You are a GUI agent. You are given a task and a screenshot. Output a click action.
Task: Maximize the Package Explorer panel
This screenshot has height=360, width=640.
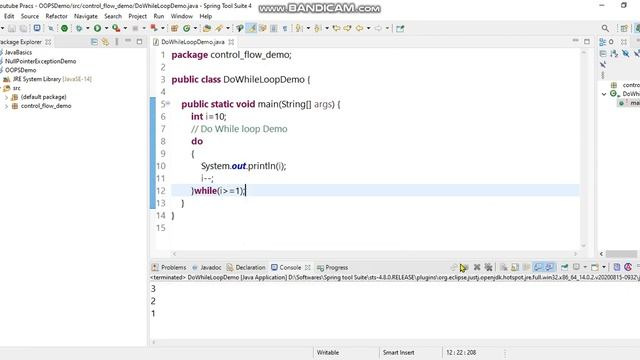[x=139, y=42]
